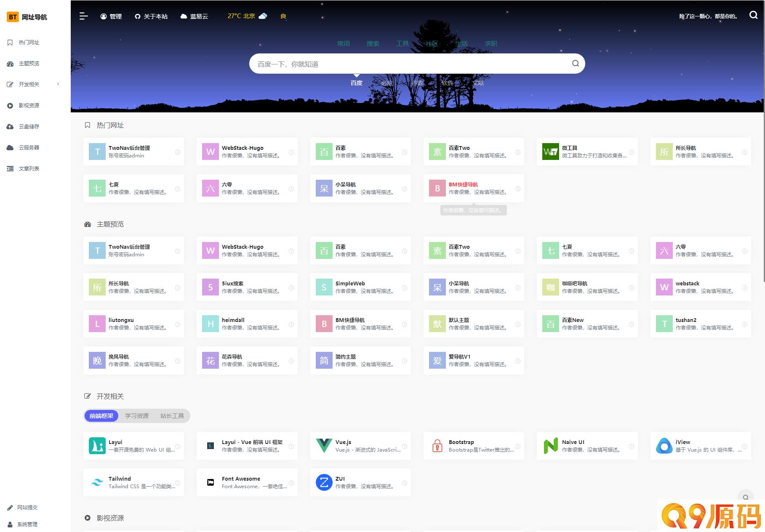Click the BT logo in sidebar header
765x532 pixels.
[13, 17]
